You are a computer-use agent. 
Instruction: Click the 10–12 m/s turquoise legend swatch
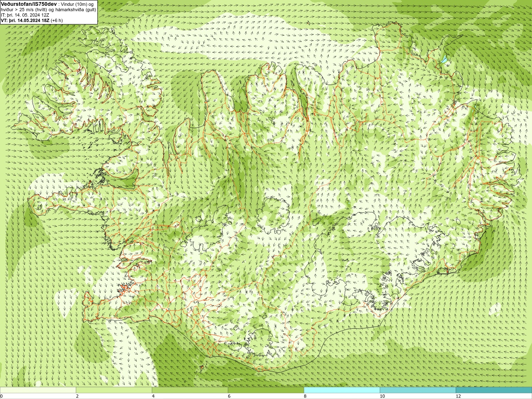tap(418, 390)
